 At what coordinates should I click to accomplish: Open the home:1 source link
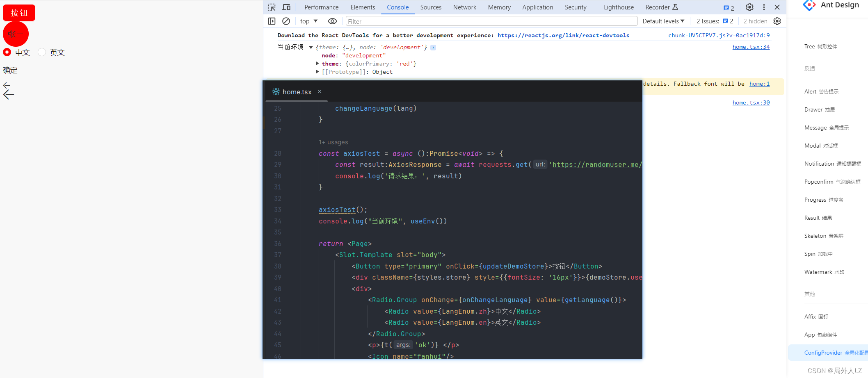759,84
